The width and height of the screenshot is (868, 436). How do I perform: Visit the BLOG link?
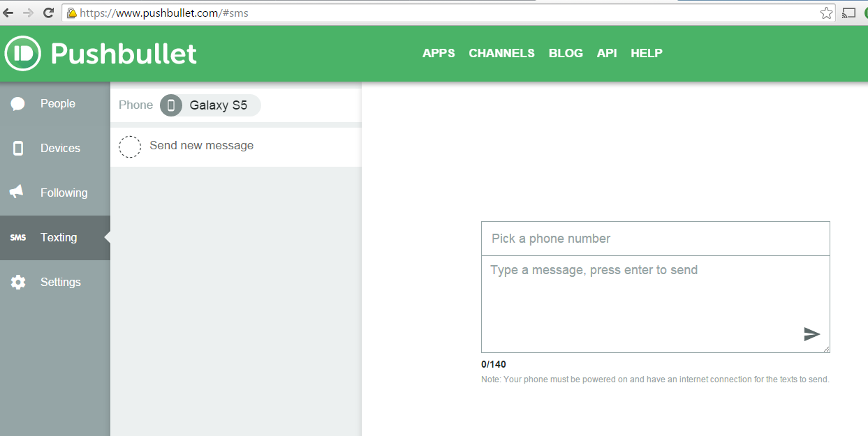pyautogui.click(x=566, y=53)
